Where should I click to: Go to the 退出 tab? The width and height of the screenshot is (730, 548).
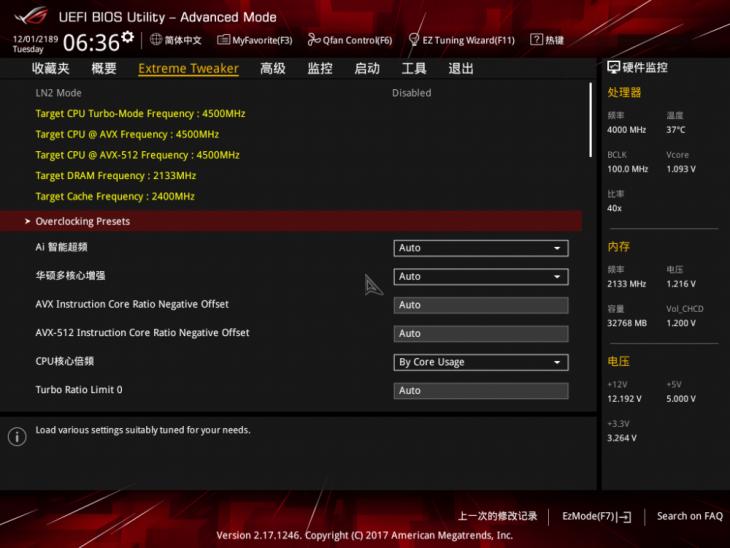[x=461, y=68]
